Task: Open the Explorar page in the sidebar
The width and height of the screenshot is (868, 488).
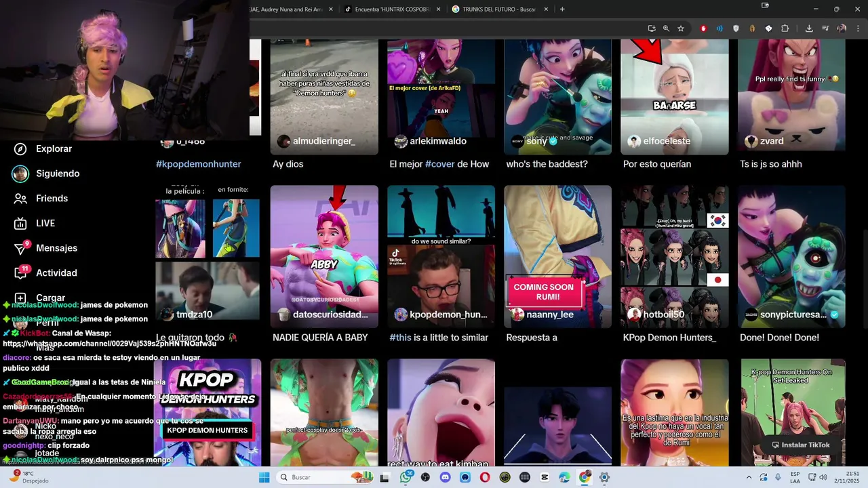Action: [44, 148]
